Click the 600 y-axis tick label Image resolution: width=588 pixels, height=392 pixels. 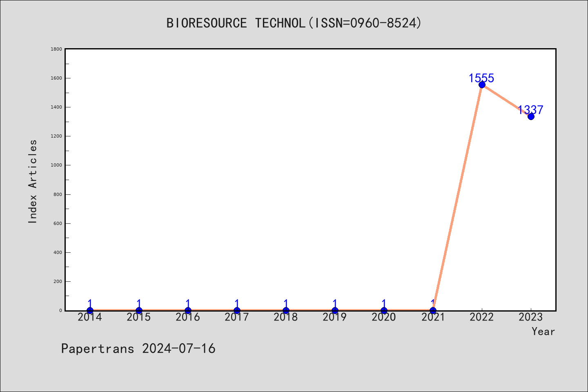pos(58,223)
